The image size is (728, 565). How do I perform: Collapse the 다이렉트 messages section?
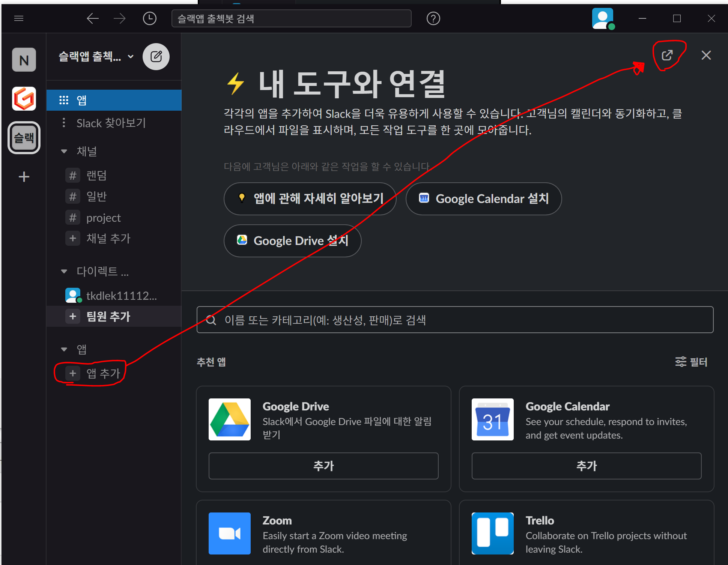click(x=64, y=271)
